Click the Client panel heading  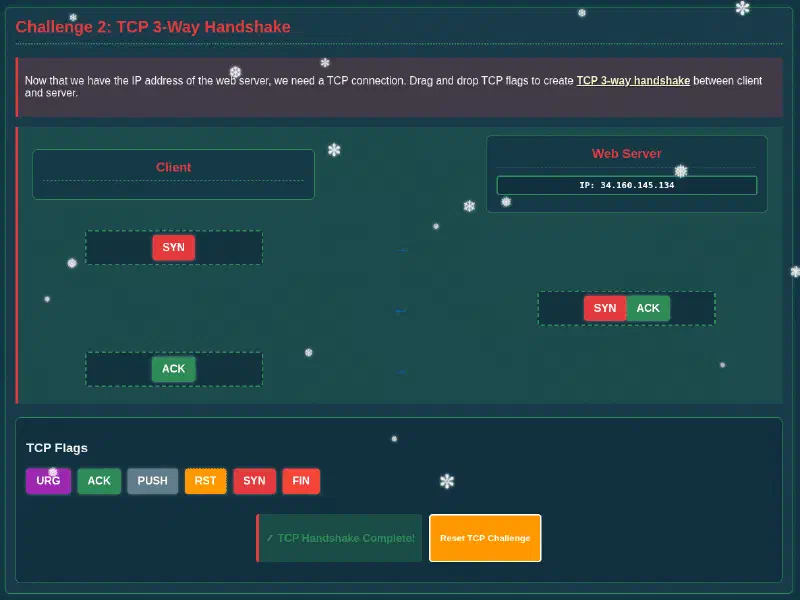pos(173,167)
